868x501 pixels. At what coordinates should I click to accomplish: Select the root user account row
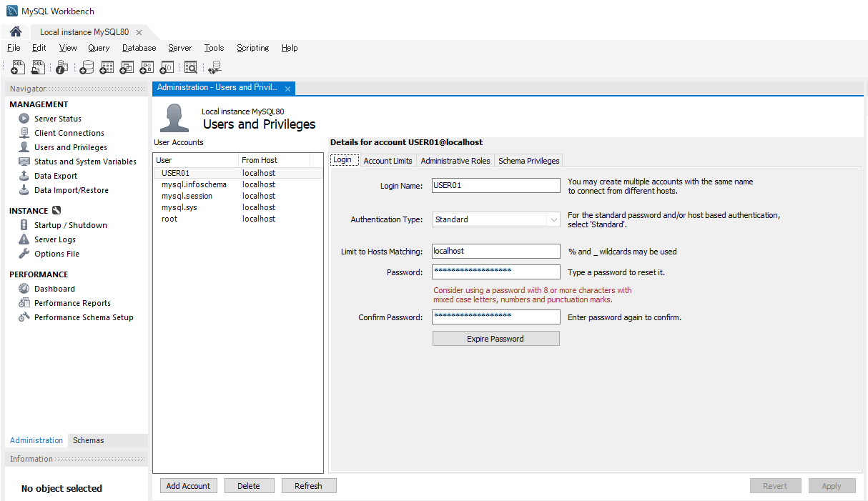pyautogui.click(x=169, y=219)
